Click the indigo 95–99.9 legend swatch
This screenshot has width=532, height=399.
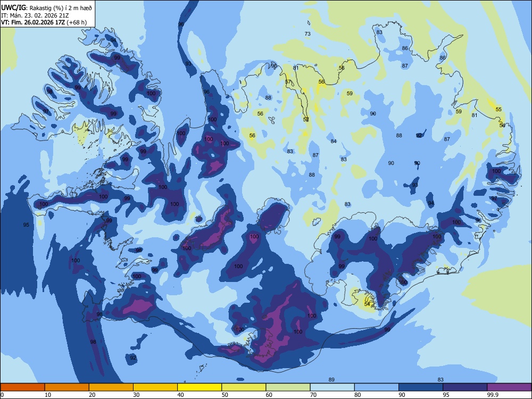click(465, 387)
